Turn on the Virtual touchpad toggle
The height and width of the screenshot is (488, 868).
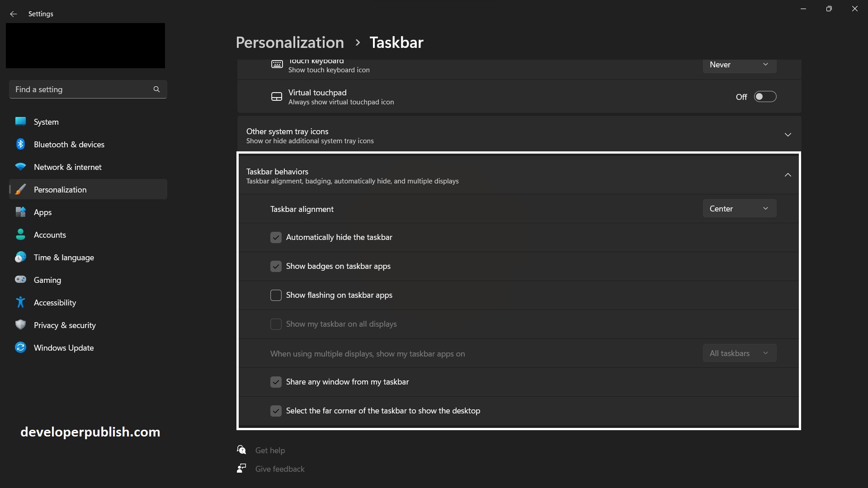click(x=765, y=96)
